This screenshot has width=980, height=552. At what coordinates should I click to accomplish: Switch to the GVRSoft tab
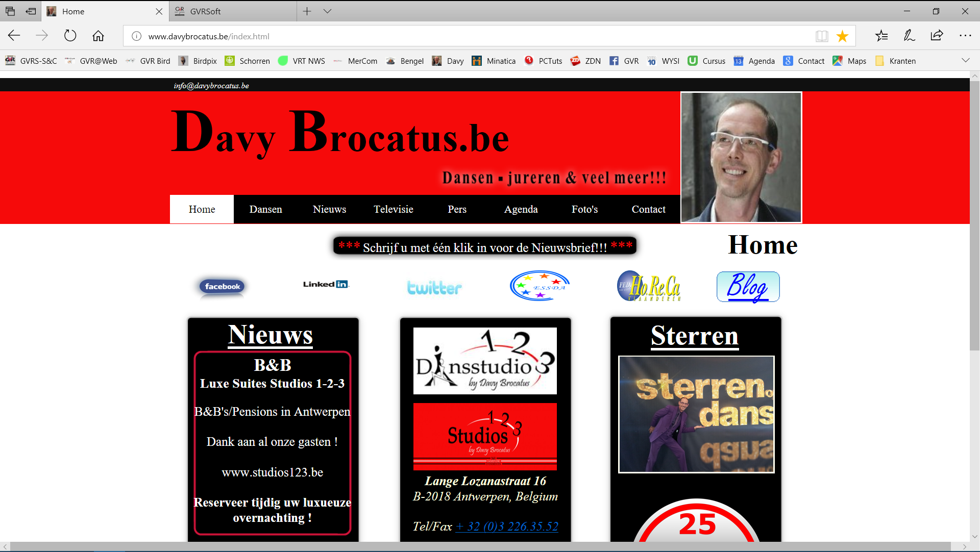tap(232, 11)
